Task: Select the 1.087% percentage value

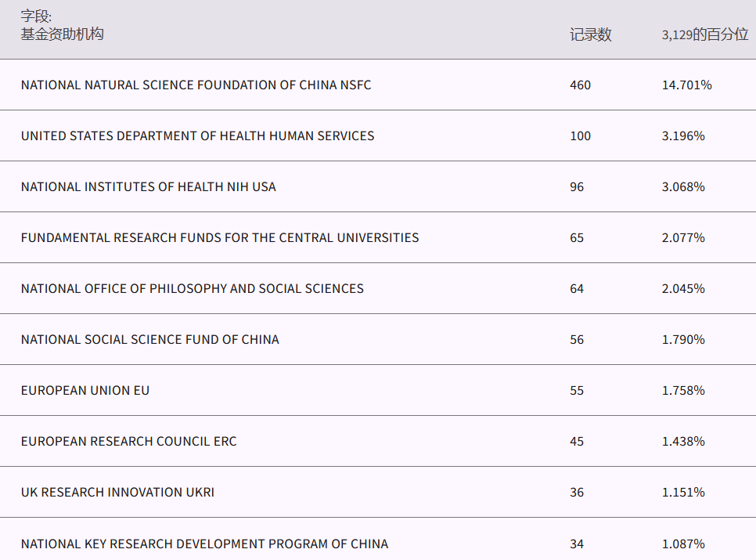Action: click(x=683, y=544)
